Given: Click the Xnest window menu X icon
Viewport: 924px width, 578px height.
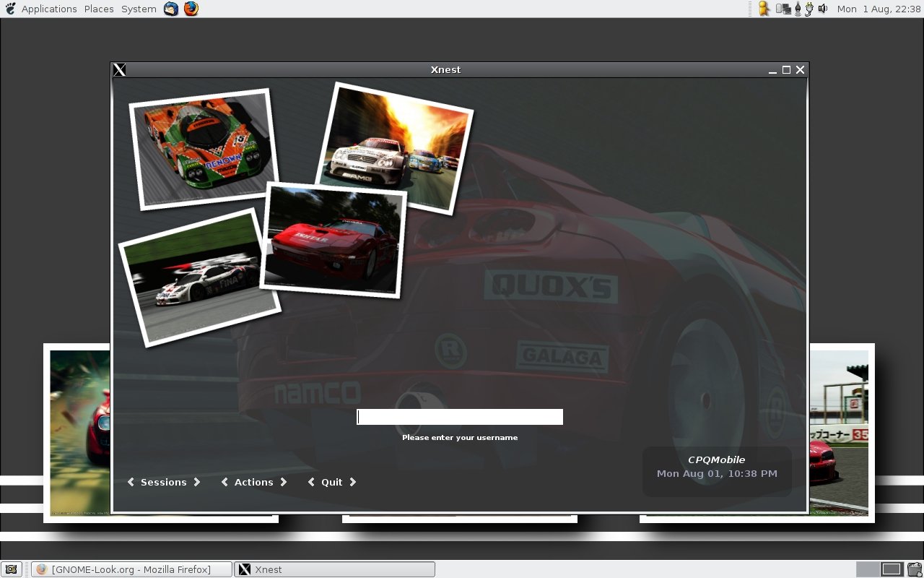Looking at the screenshot, I should pyautogui.click(x=120, y=69).
